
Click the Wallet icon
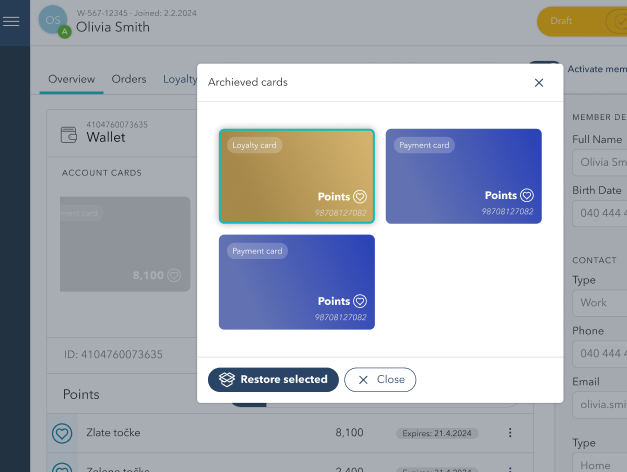coord(69,135)
